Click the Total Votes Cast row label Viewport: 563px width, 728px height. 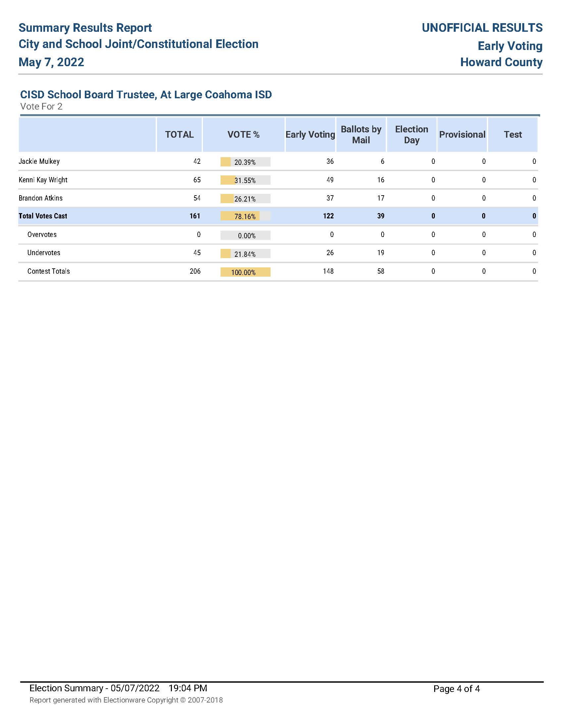pos(43,216)
